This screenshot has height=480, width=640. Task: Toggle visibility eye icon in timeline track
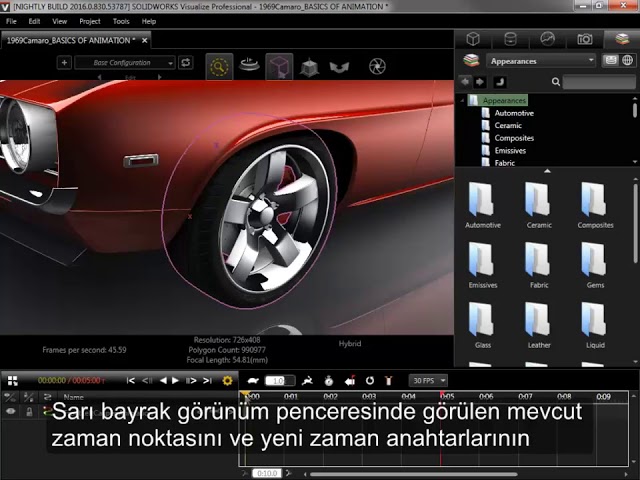click(x=12, y=411)
